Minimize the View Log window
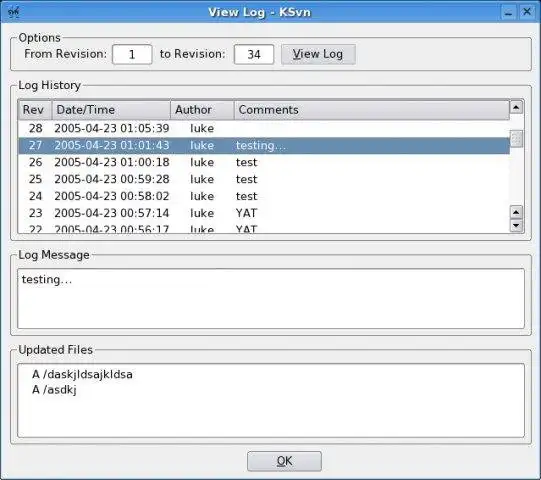 click(x=508, y=12)
